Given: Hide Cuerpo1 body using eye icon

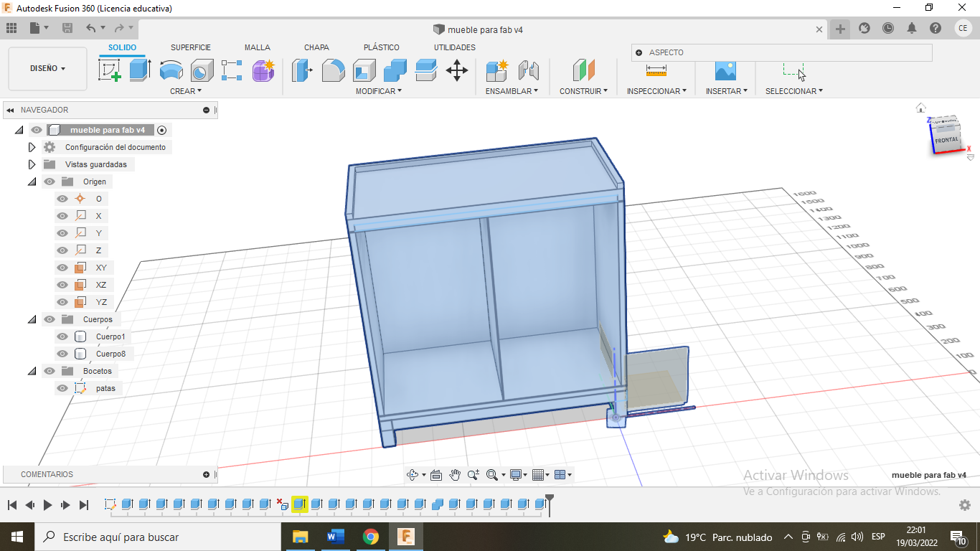Looking at the screenshot, I should coord(63,336).
